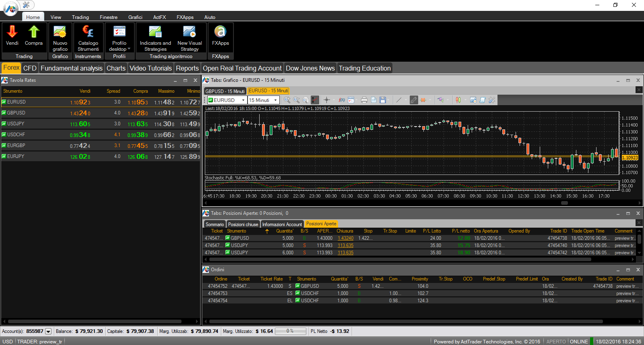Click the orange delete objects icon
Viewport: 644px width, 345px height.
point(423,100)
